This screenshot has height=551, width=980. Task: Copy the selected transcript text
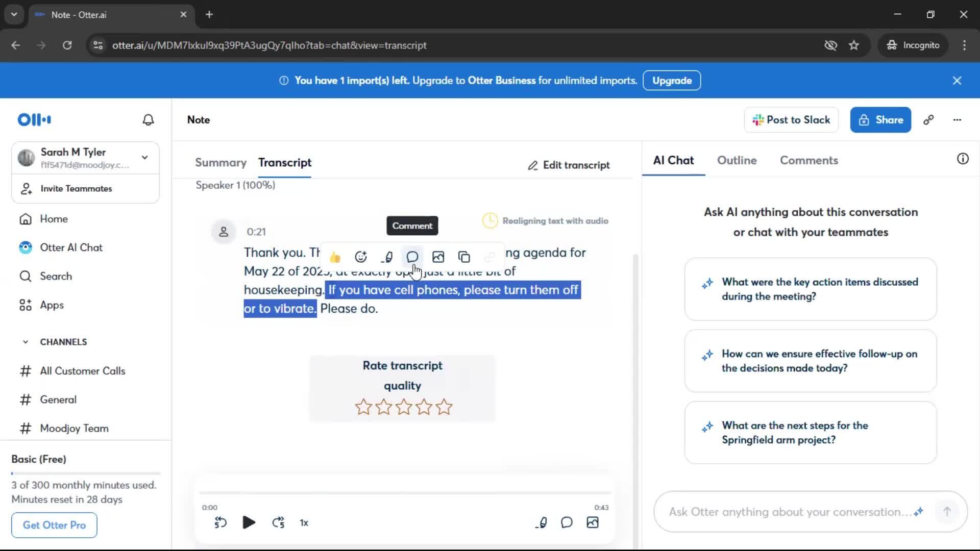(464, 257)
